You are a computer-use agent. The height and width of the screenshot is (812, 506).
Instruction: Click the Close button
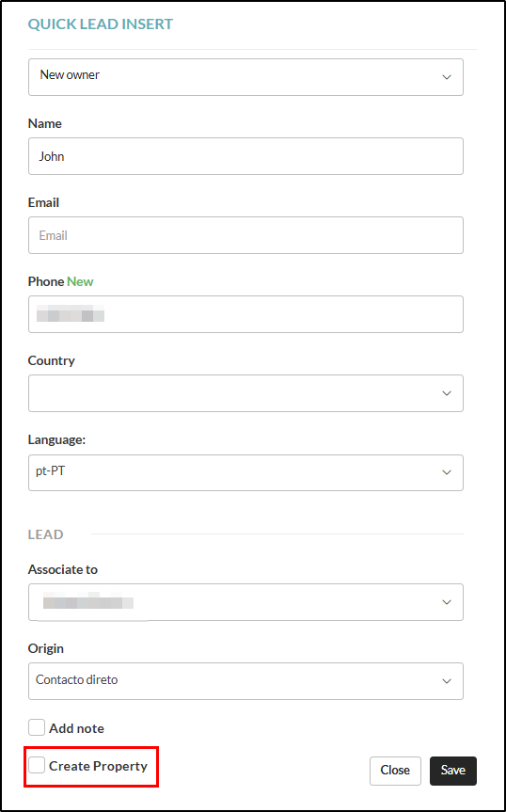pos(395,771)
